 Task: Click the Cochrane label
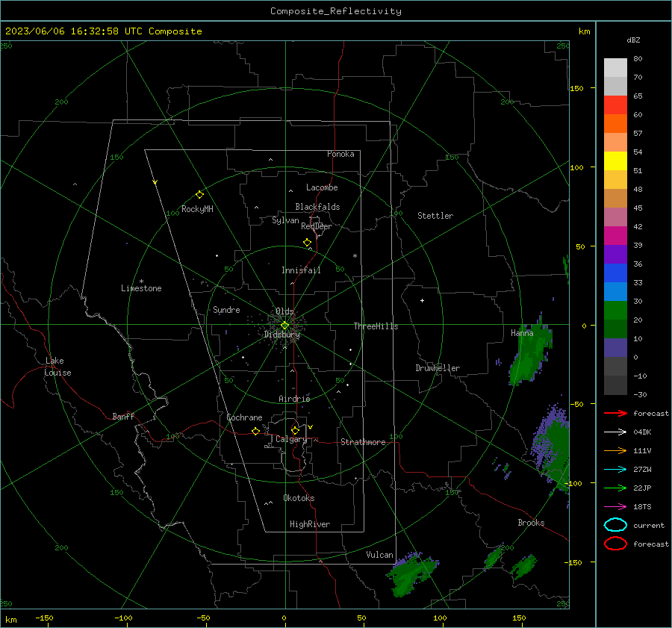tap(244, 417)
